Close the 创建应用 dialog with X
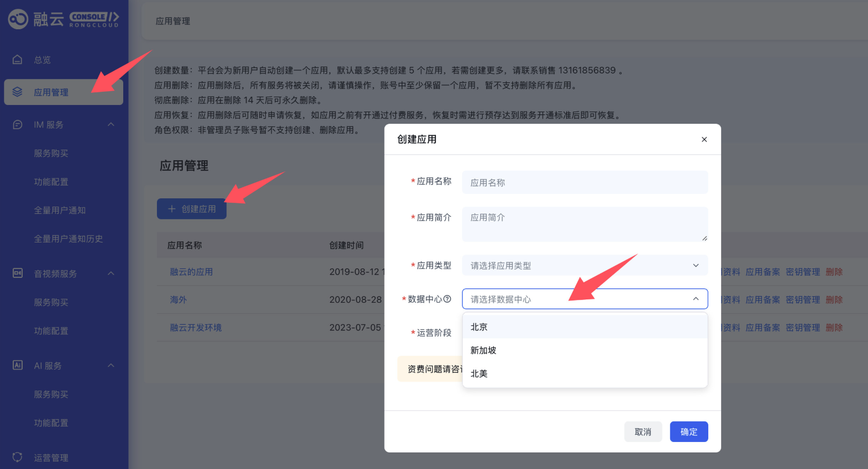Viewport: 868px width, 469px height. tap(704, 139)
